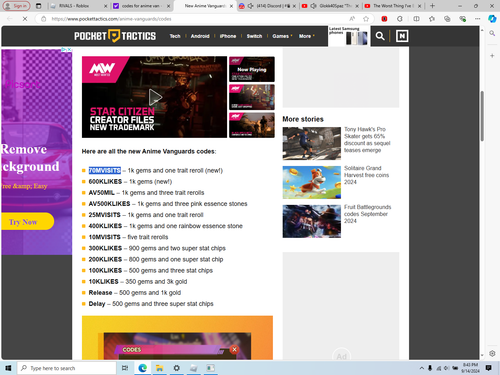Open the tab actions menu icon
The width and height of the screenshot is (500, 375).
point(39,6)
